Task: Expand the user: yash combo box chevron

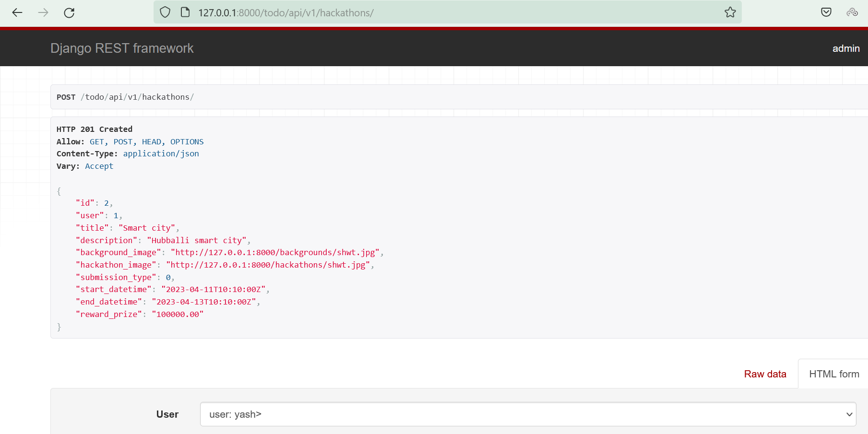Action: 849,414
